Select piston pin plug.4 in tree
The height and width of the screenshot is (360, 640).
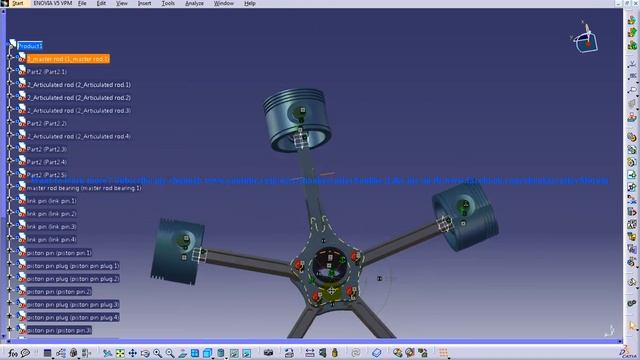[73, 317]
